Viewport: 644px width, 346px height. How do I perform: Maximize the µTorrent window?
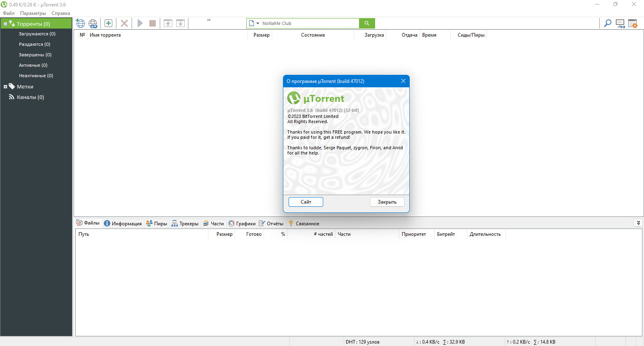point(615,4)
